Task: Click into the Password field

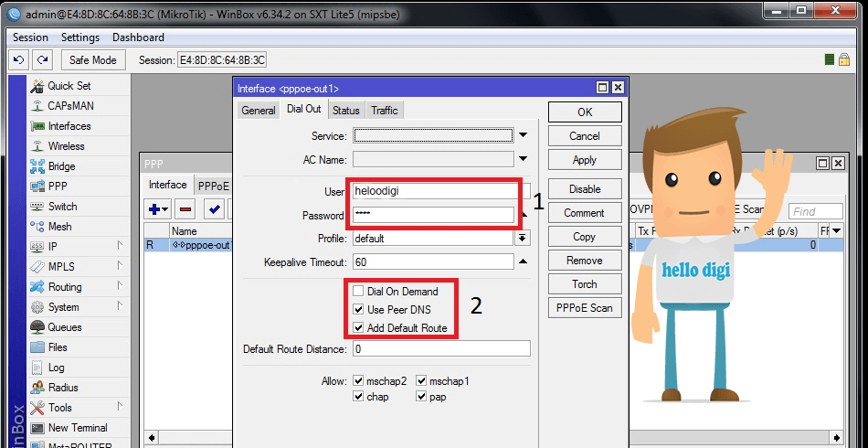Action: 433,215
